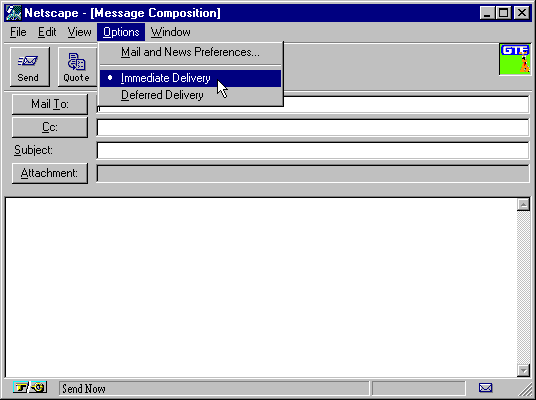Open the Edit menu

click(x=47, y=32)
